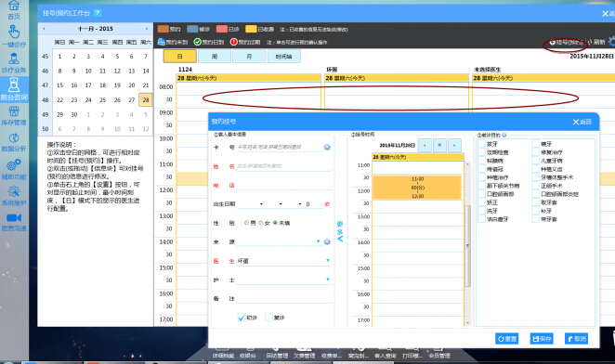615x364 pixels.
Task: Check the 矫正 purpose checkbox
Action: (x=481, y=202)
